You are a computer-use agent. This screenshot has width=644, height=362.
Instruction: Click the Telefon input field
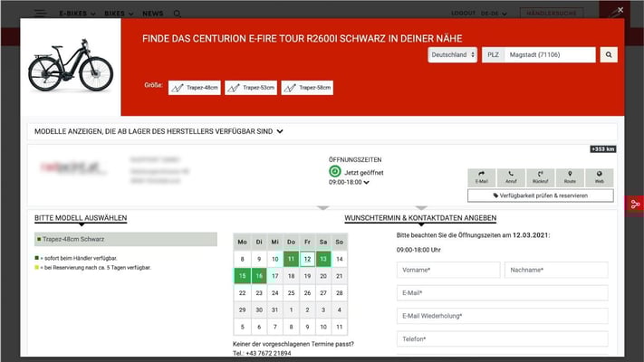pos(503,339)
